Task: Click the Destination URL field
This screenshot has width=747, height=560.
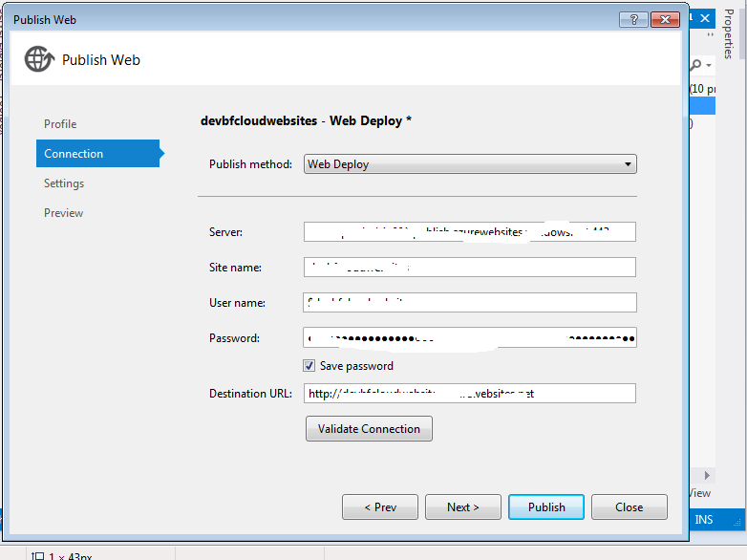Action: (x=470, y=394)
